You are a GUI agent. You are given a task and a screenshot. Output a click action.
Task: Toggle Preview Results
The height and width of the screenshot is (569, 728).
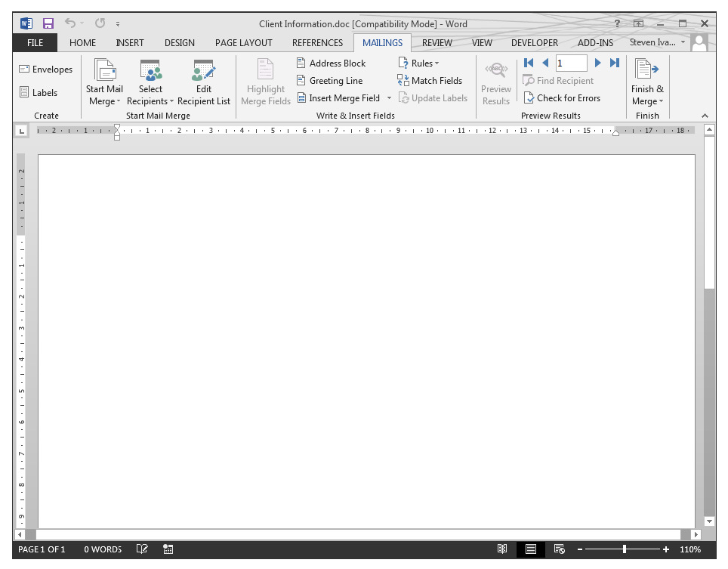[496, 84]
